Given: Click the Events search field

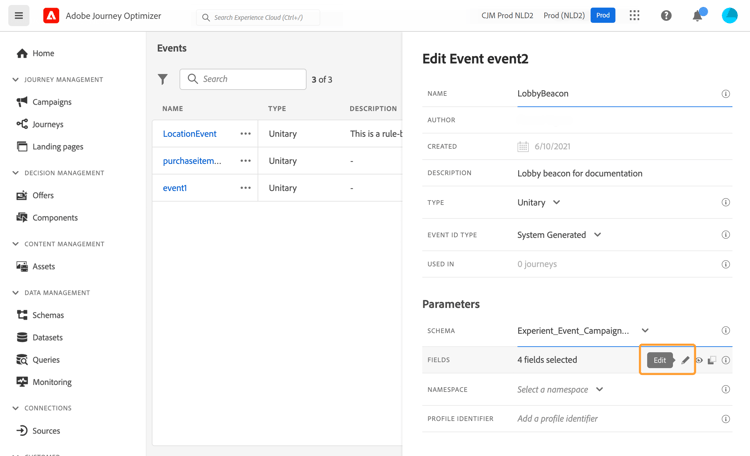Looking at the screenshot, I should point(243,79).
